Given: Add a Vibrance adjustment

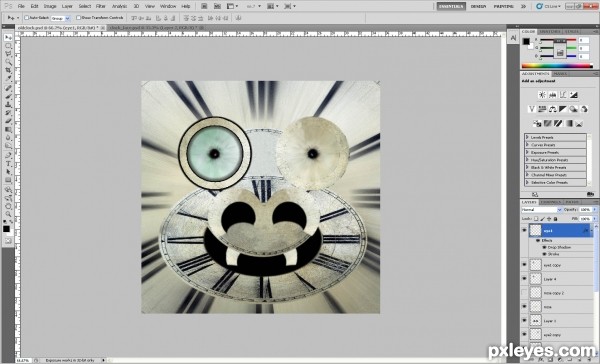Looking at the screenshot, I should (532, 109).
